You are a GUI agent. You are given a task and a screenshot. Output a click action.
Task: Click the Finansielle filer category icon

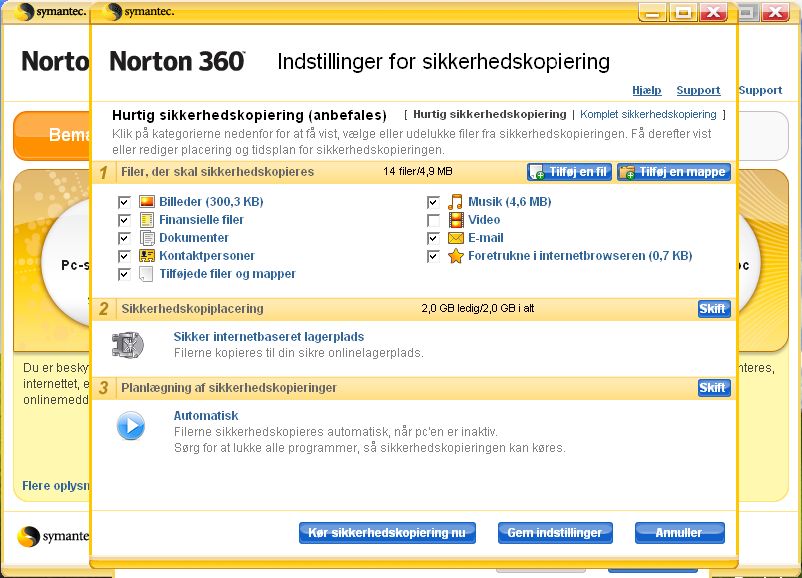tap(147, 220)
